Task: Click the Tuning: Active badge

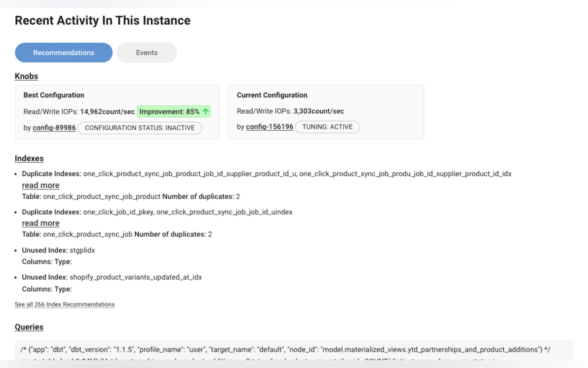Action: pyautogui.click(x=327, y=127)
